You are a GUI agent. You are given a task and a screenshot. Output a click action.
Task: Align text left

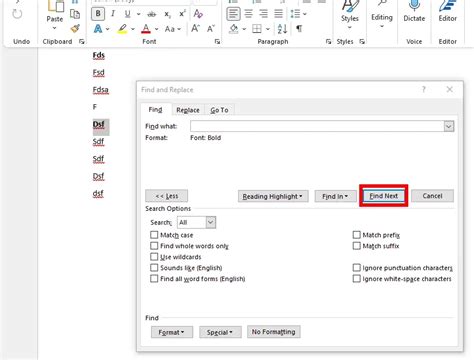233,14
